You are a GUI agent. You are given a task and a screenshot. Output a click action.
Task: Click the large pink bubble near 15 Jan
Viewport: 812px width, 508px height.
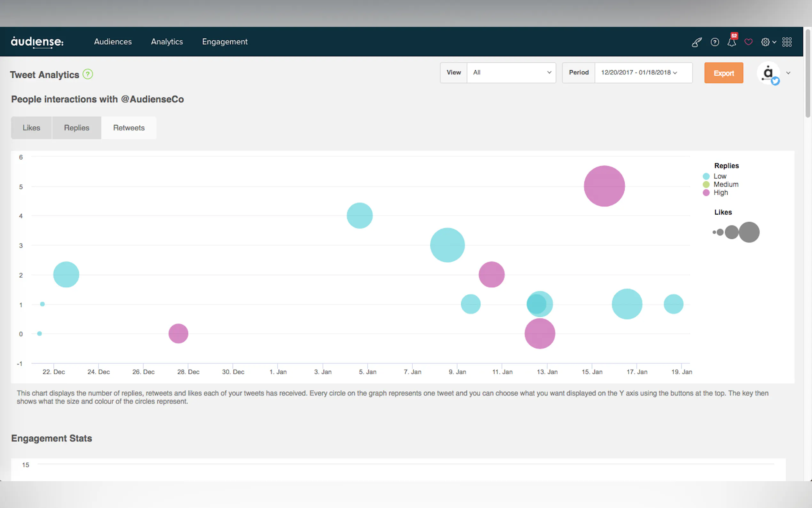(x=604, y=186)
